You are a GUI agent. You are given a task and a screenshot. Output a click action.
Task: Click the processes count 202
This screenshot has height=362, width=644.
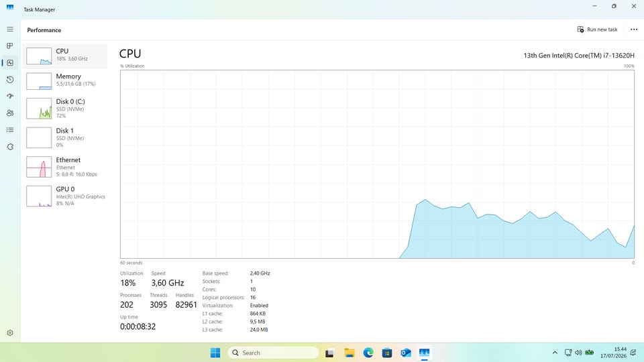coord(127,304)
